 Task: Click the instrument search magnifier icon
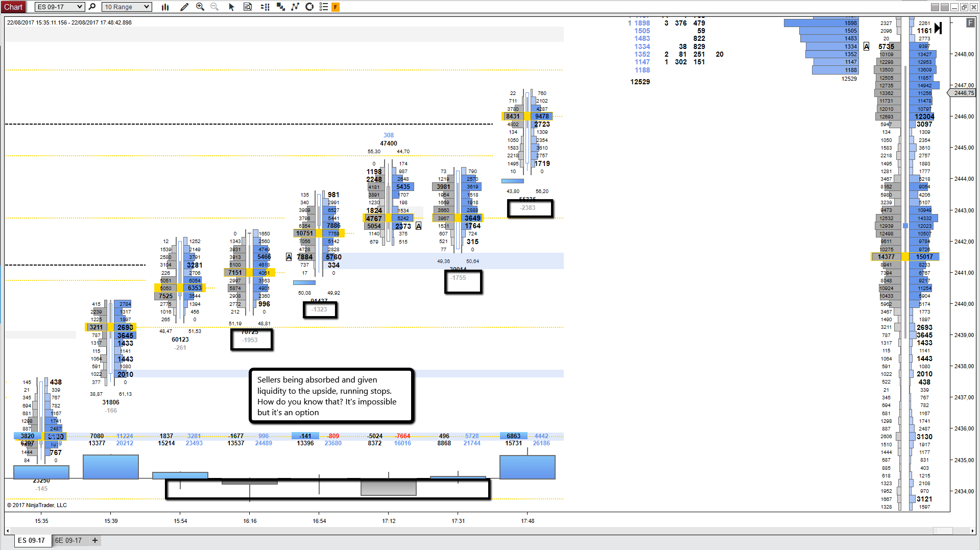92,7
